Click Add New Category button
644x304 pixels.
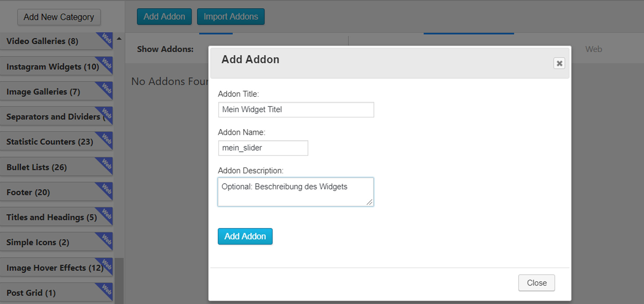tap(59, 17)
